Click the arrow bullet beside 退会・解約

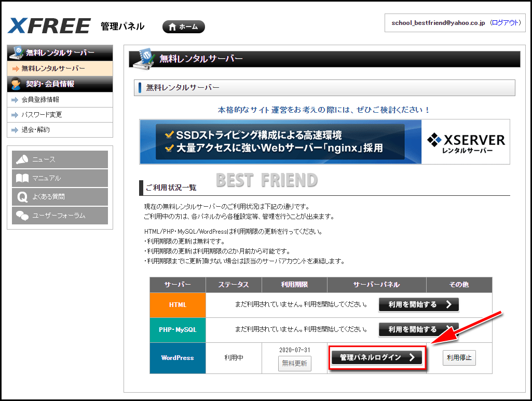pyautogui.click(x=15, y=130)
